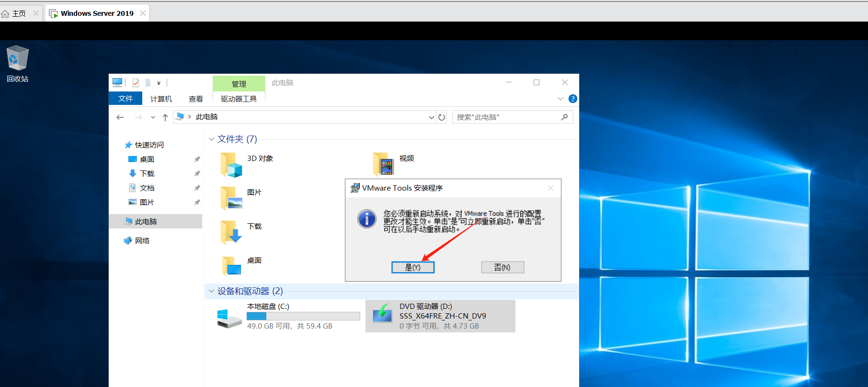Expand the address bar history dropdown
The width and height of the screenshot is (868, 387).
[431, 117]
